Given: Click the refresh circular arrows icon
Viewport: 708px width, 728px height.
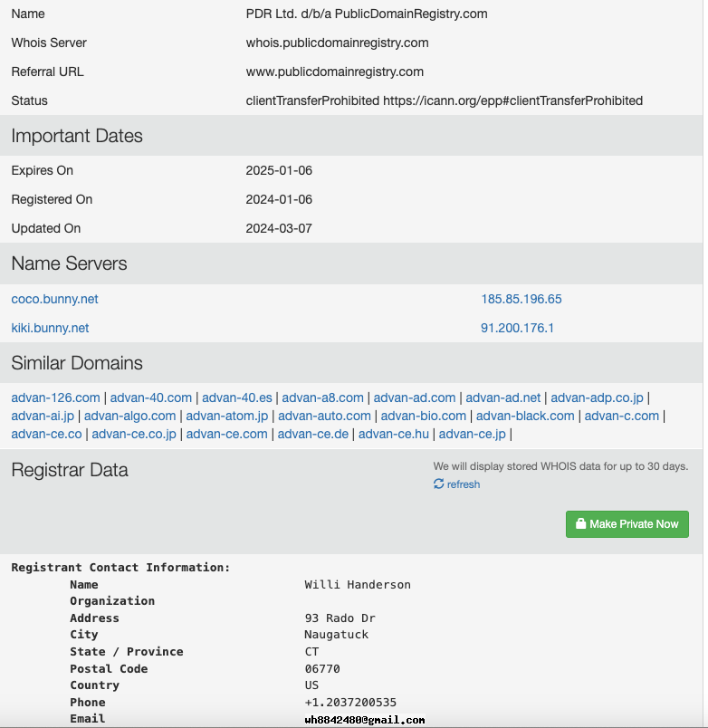Looking at the screenshot, I should point(439,484).
